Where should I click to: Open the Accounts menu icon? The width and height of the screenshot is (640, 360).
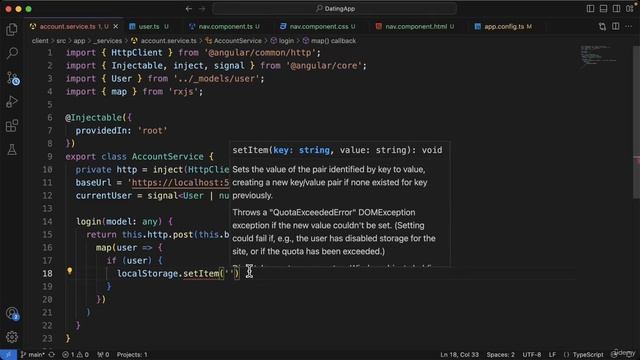12,313
